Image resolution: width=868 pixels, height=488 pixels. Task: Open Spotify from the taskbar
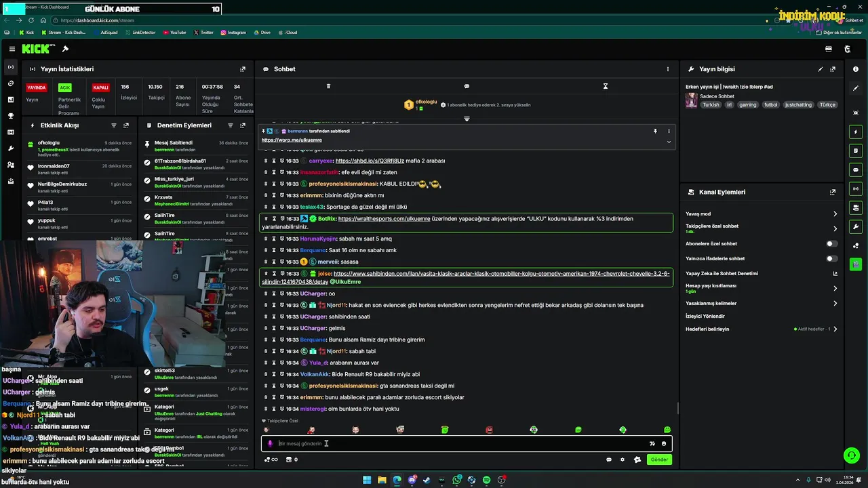[x=486, y=480]
